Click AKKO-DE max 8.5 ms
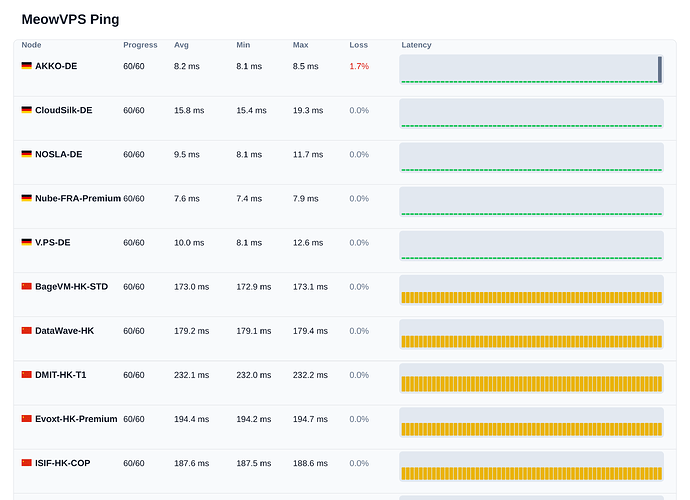 tap(305, 66)
